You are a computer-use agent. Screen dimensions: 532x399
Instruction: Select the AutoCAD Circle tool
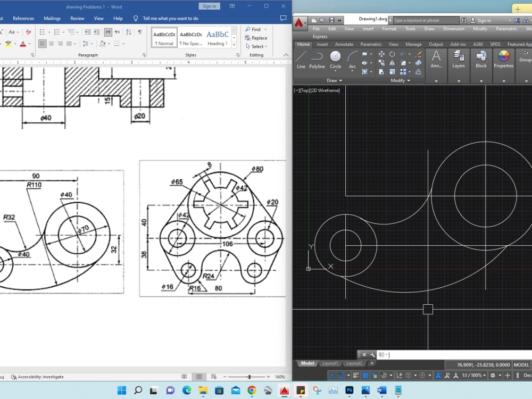pos(335,60)
